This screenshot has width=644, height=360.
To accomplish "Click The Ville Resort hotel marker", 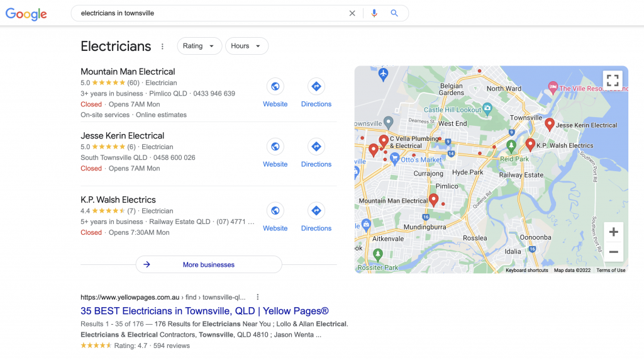I will (553, 87).
